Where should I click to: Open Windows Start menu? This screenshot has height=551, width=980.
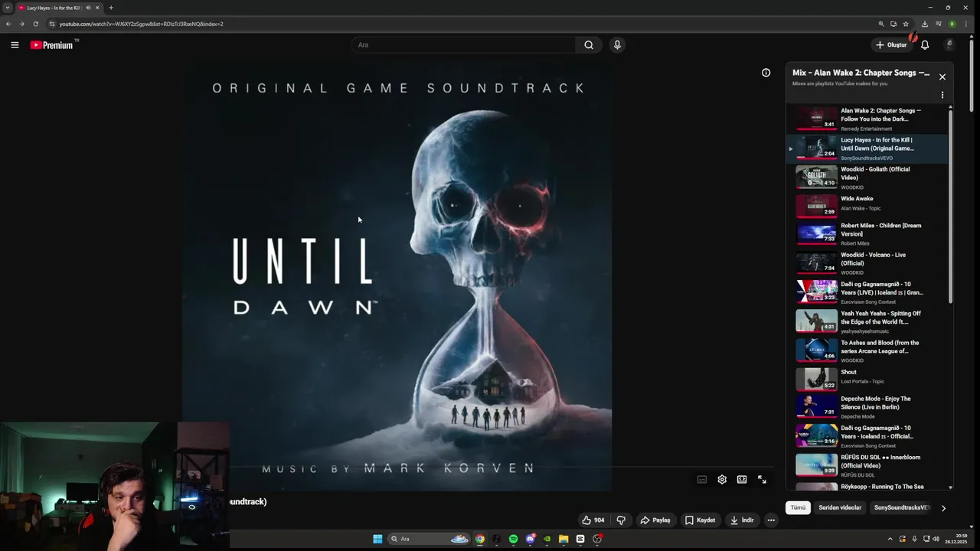(x=377, y=539)
